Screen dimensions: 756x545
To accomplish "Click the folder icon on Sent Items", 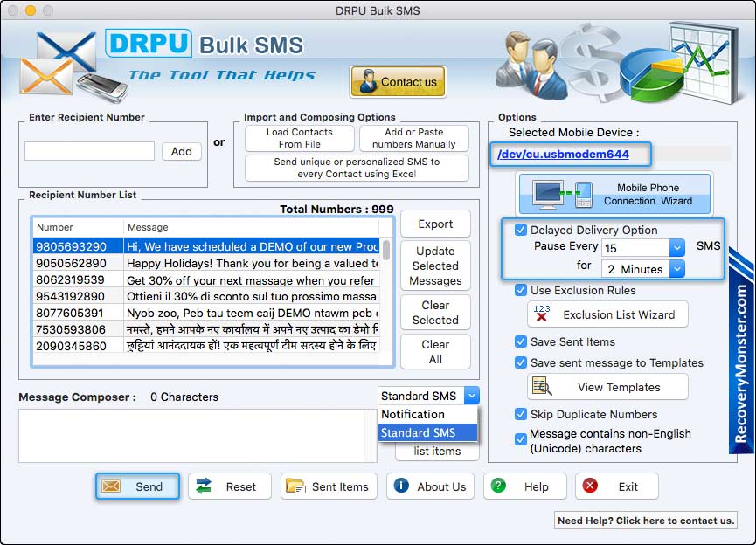I will (x=295, y=486).
